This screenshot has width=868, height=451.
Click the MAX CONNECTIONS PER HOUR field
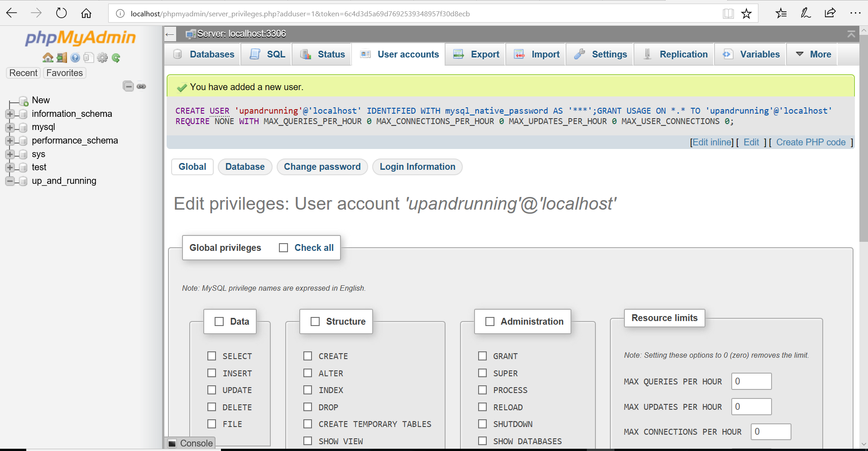pyautogui.click(x=771, y=432)
